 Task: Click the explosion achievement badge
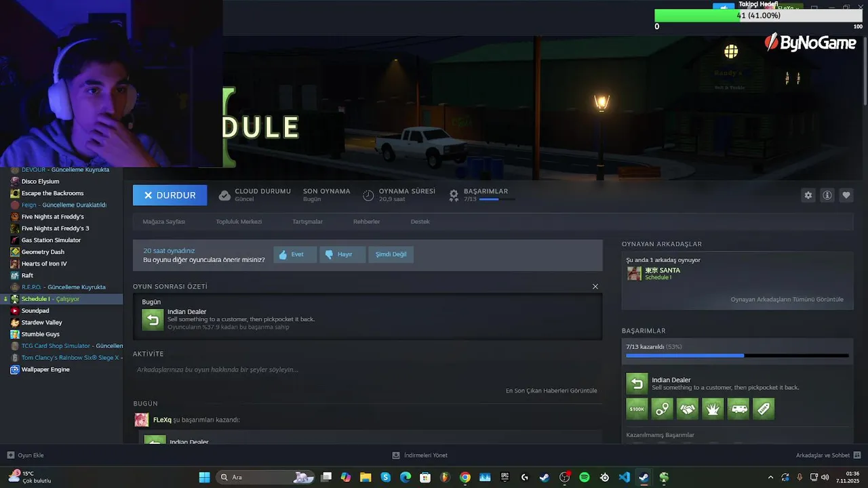tap(713, 409)
